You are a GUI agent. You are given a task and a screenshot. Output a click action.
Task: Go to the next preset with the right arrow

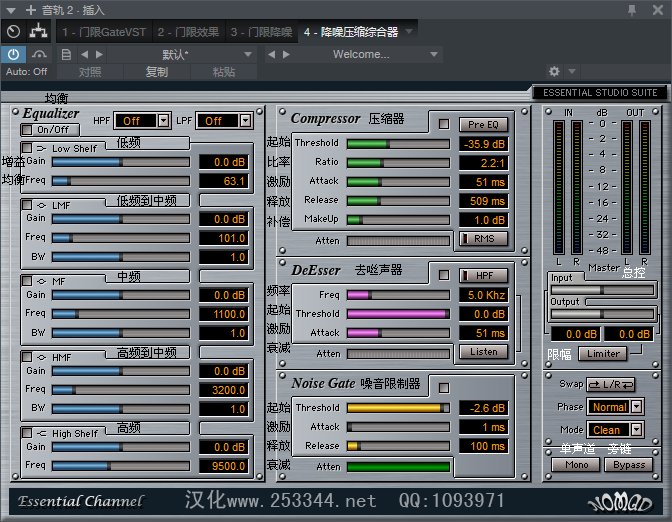(99, 54)
